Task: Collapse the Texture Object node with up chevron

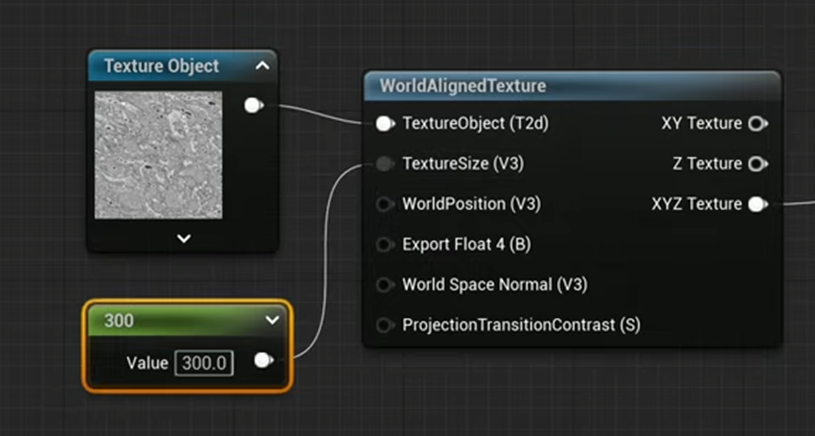Action: [x=262, y=66]
